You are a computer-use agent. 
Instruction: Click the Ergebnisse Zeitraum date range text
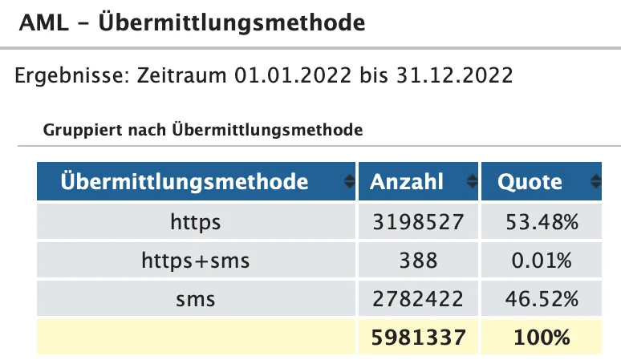(264, 76)
